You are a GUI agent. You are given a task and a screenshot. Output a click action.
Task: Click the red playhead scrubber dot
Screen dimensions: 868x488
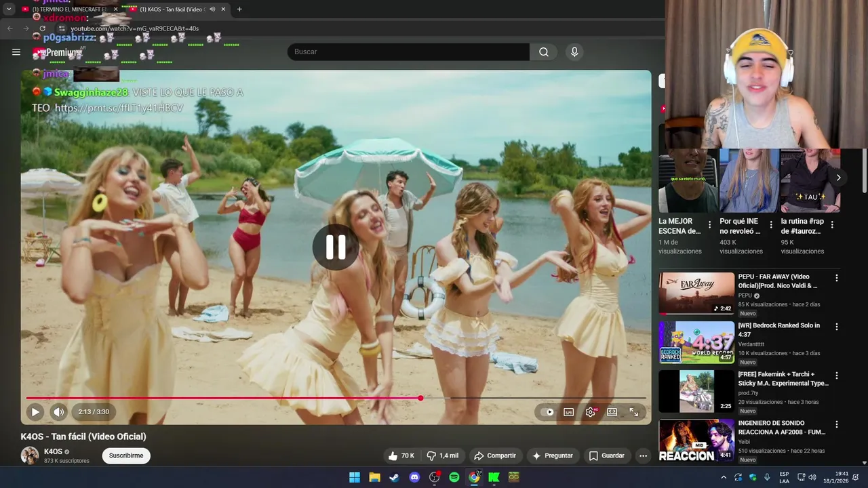point(420,398)
